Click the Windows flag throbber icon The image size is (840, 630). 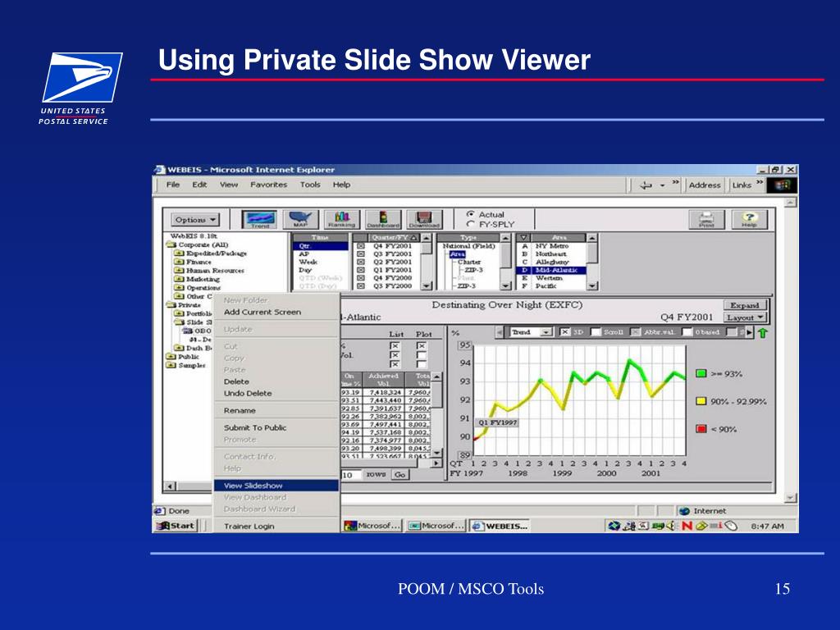pos(782,185)
